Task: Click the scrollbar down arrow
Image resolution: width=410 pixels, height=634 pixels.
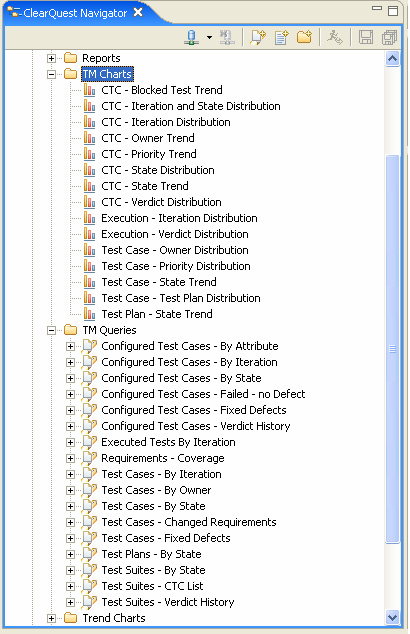Action: 392,617
